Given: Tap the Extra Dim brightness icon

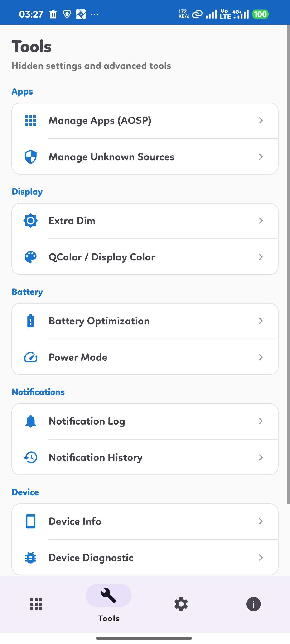Looking at the screenshot, I should click(x=30, y=221).
